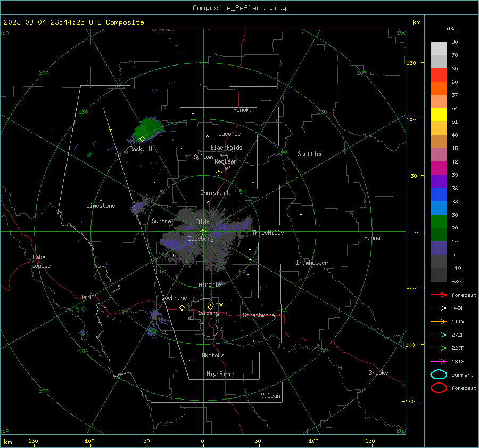Click the ThreeHills town label

pos(268,233)
